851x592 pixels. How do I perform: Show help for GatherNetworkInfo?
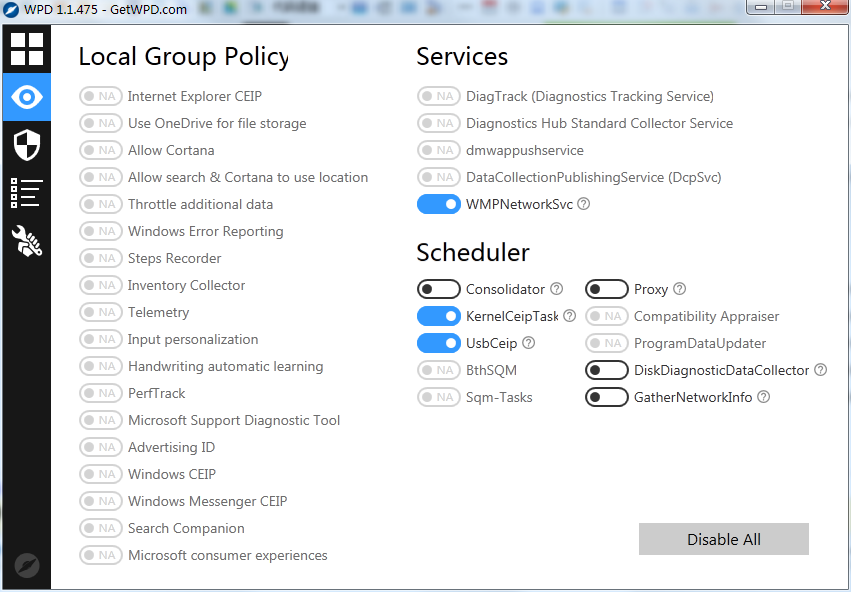click(764, 398)
